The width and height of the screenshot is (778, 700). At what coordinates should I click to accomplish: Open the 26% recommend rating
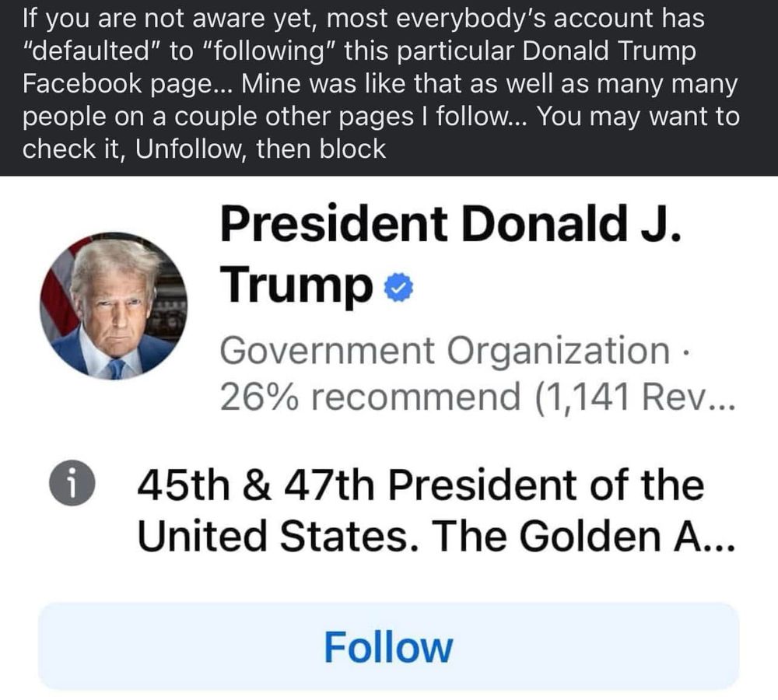(x=370, y=397)
